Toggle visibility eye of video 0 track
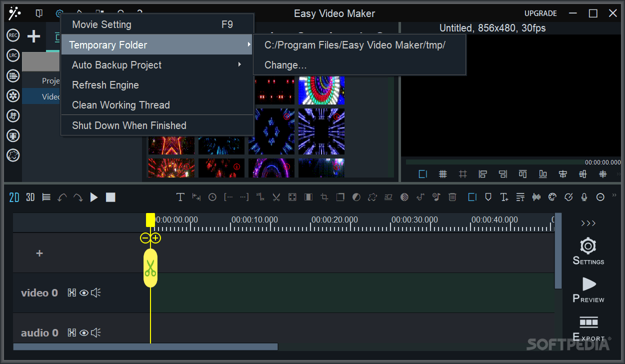The height and width of the screenshot is (364, 625). coord(84,293)
